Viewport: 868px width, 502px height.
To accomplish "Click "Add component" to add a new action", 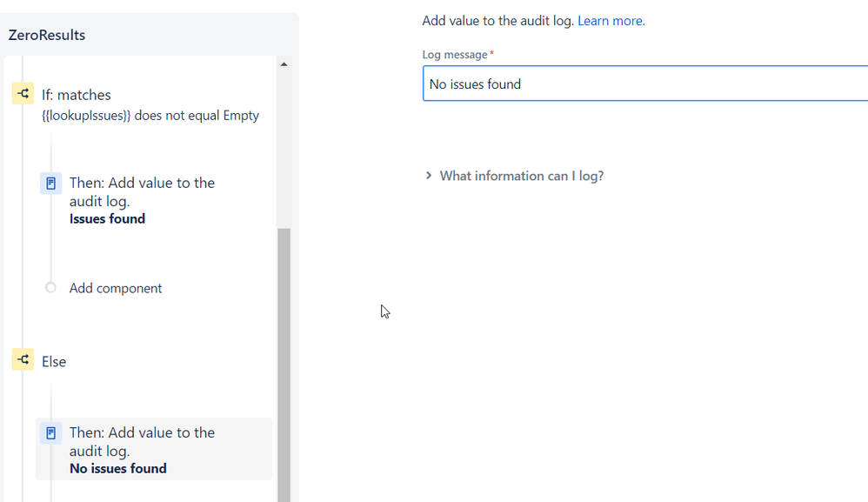I will point(116,287).
